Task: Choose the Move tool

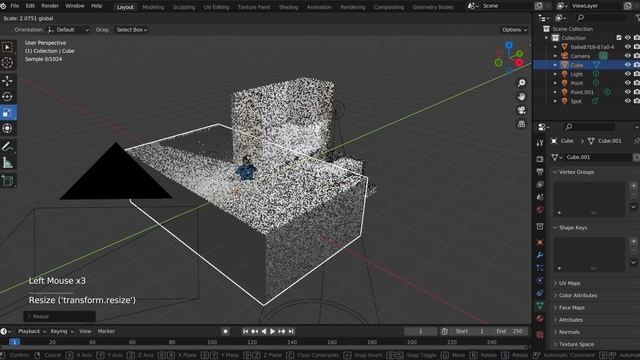Action: click(x=7, y=81)
